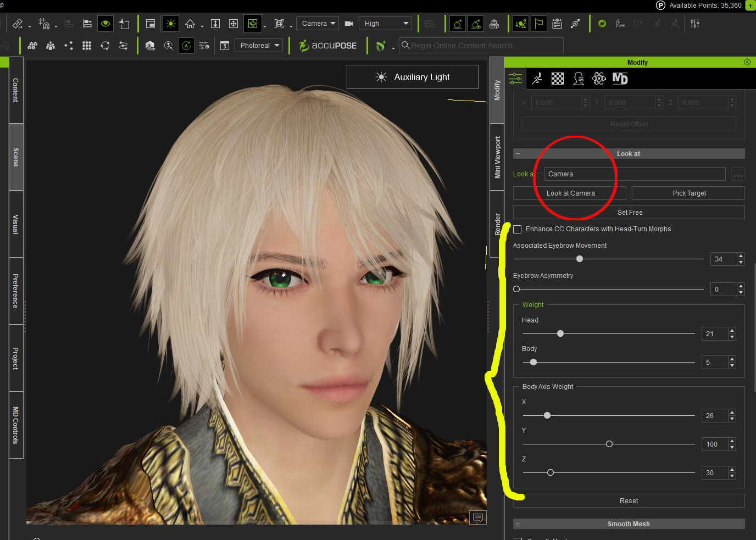The width and height of the screenshot is (756, 540).
Task: Open the Camera selection dropdown
Action: pyautogui.click(x=318, y=24)
